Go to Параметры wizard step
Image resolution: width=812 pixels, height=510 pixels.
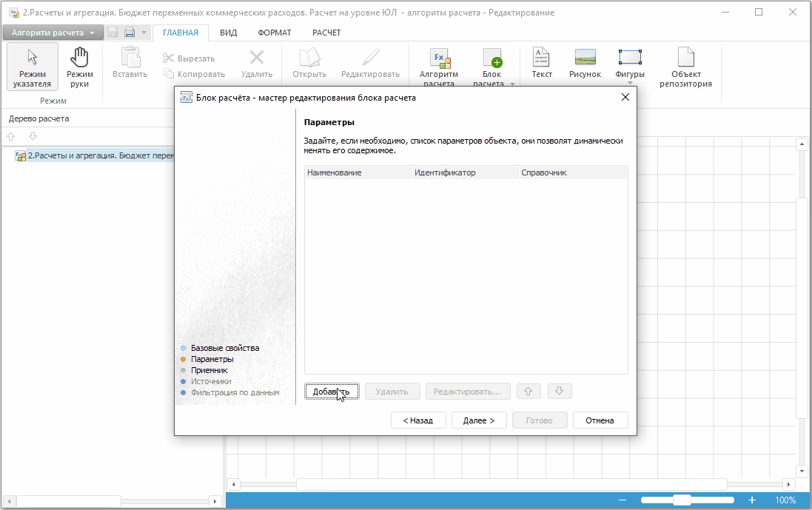[212, 359]
